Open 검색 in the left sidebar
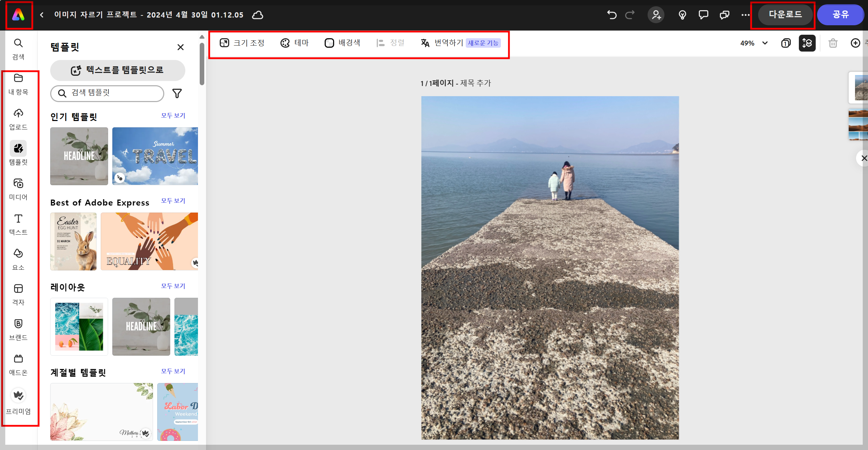The height and width of the screenshot is (450, 868). point(18,49)
